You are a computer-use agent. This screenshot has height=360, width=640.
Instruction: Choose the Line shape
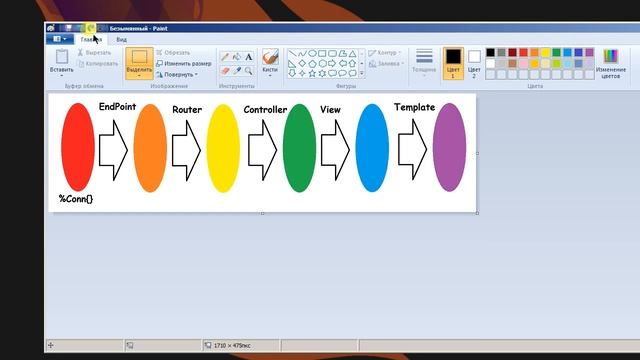click(x=292, y=53)
